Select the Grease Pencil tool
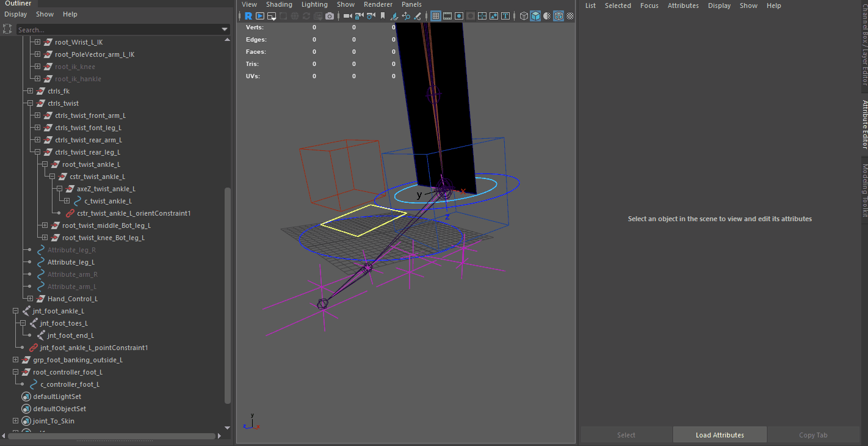 click(x=418, y=16)
